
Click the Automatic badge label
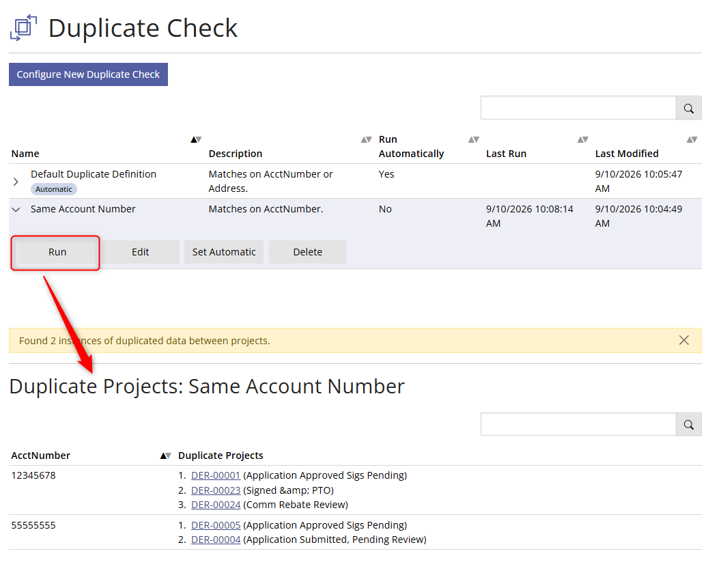(x=54, y=189)
